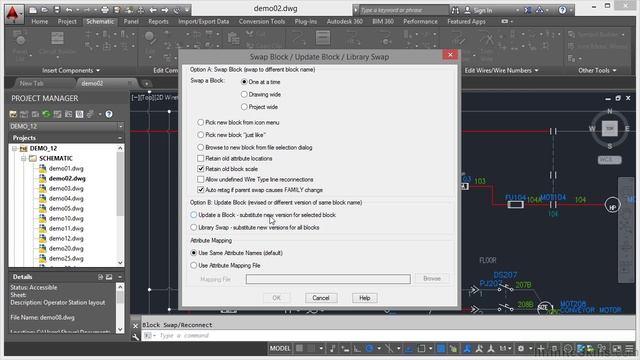
Task: Click the keyword search box in title bar
Action: pyautogui.click(x=404, y=10)
